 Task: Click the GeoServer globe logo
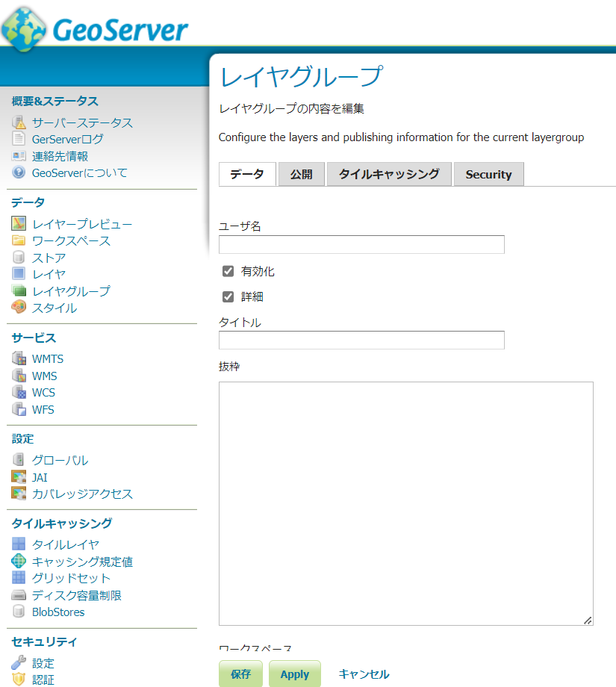point(23,29)
